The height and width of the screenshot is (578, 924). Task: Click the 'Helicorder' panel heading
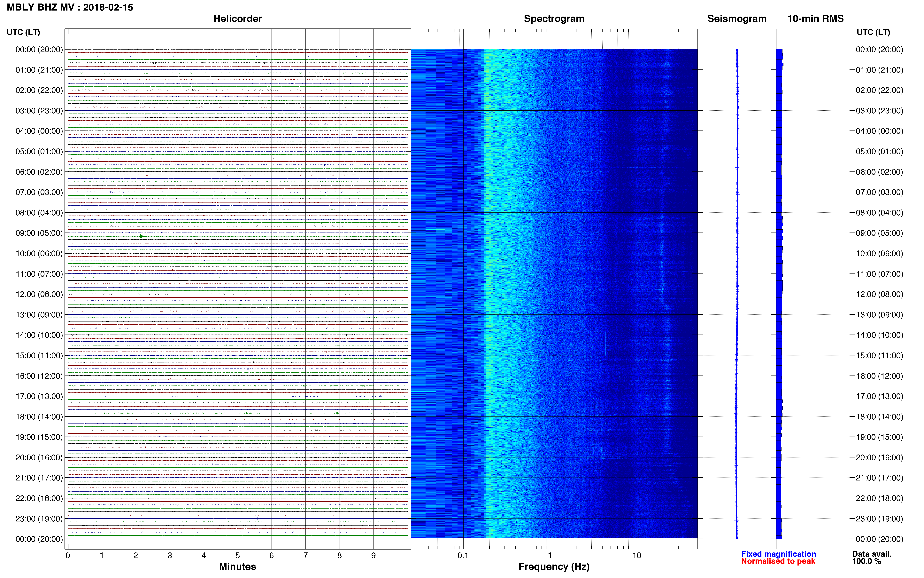(238, 19)
